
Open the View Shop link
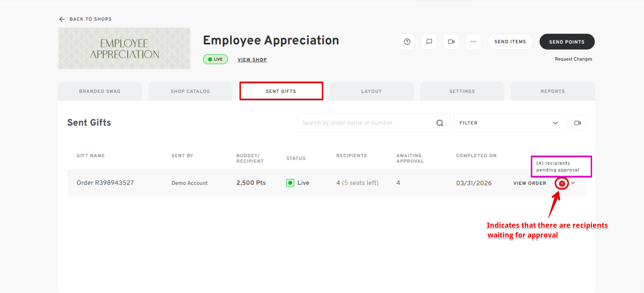[252, 60]
